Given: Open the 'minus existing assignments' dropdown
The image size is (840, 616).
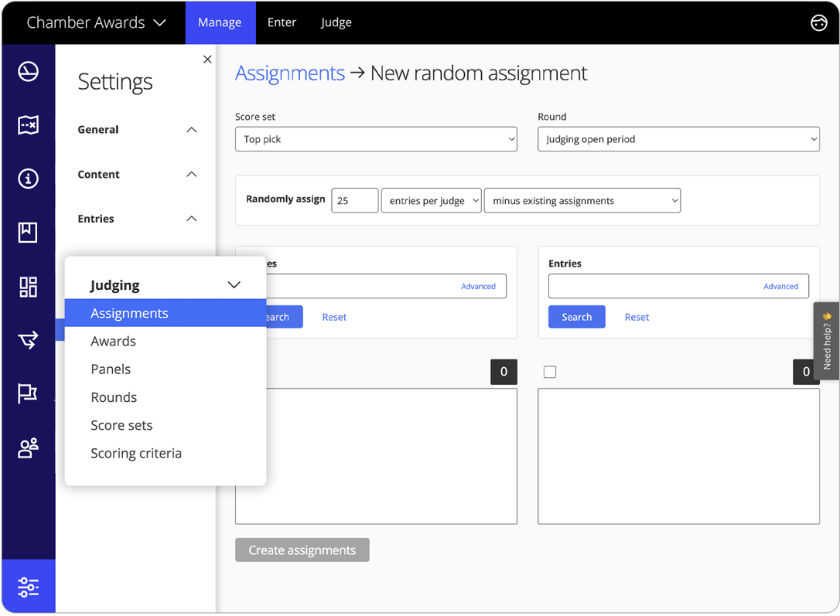Looking at the screenshot, I should coord(582,201).
